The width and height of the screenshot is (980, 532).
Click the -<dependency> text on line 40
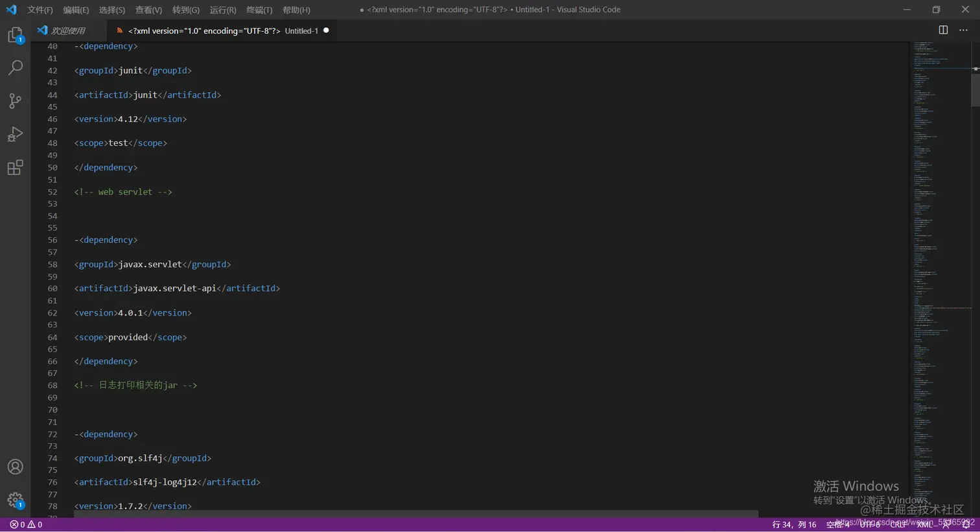(106, 46)
